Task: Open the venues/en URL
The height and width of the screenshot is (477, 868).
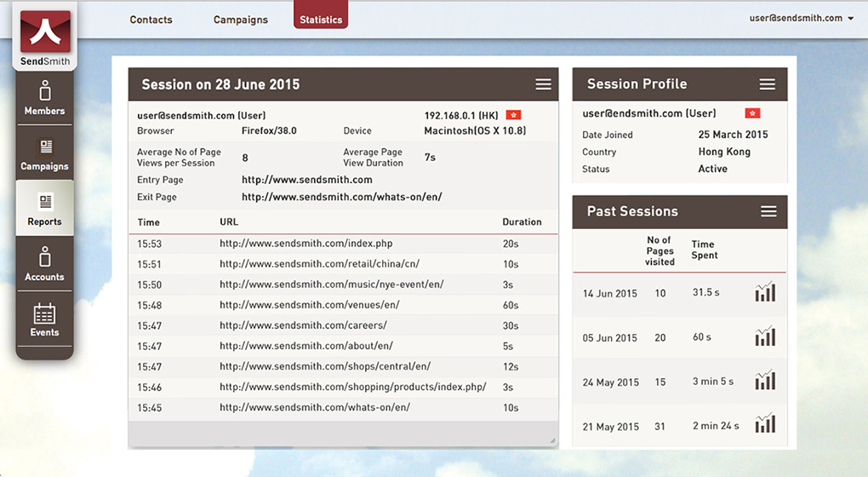Action: click(x=310, y=305)
